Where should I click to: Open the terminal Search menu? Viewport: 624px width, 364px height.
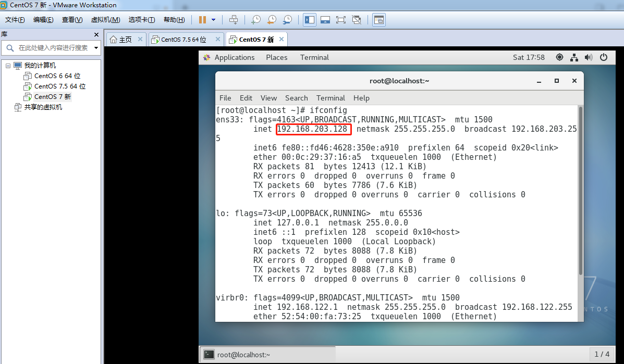pos(297,98)
